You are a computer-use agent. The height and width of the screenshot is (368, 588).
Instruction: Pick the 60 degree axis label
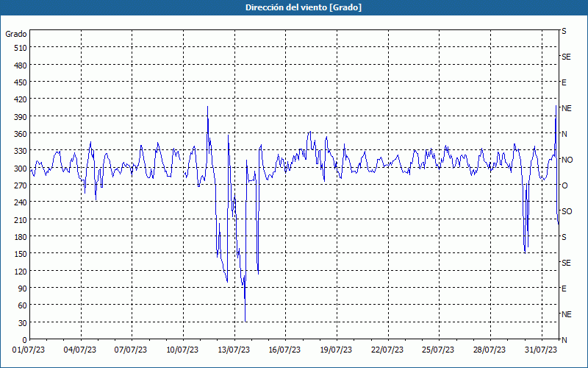pos(23,305)
